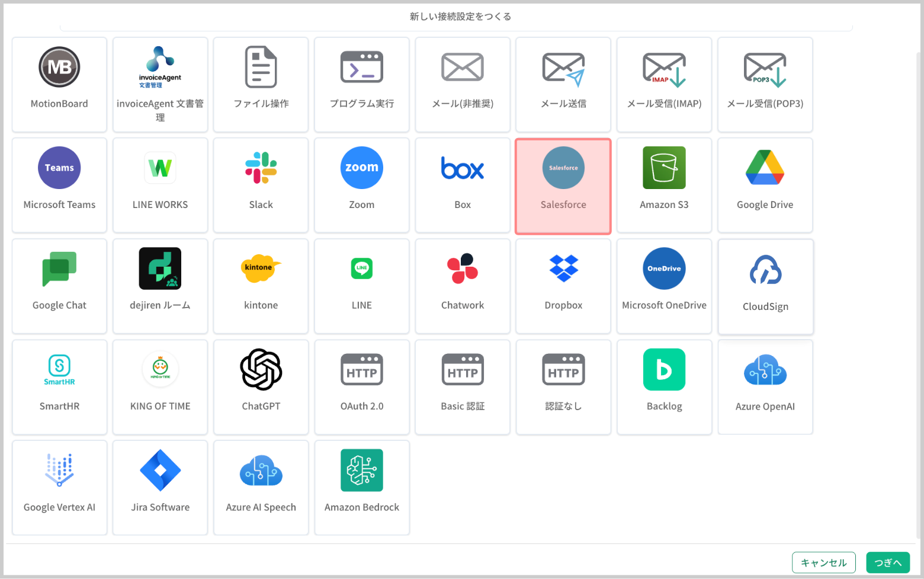Choose the Box connector
Image resolution: width=924 pixels, height=579 pixels.
[x=463, y=185]
